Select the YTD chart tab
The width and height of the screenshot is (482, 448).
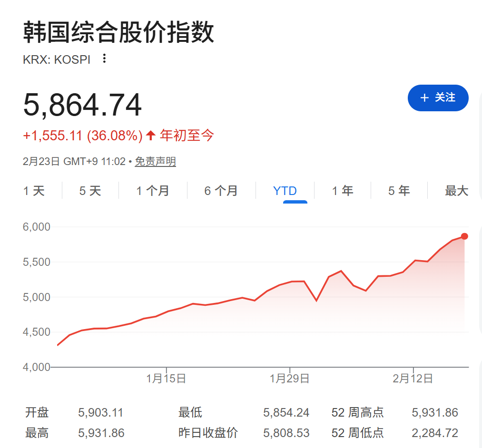point(285,190)
